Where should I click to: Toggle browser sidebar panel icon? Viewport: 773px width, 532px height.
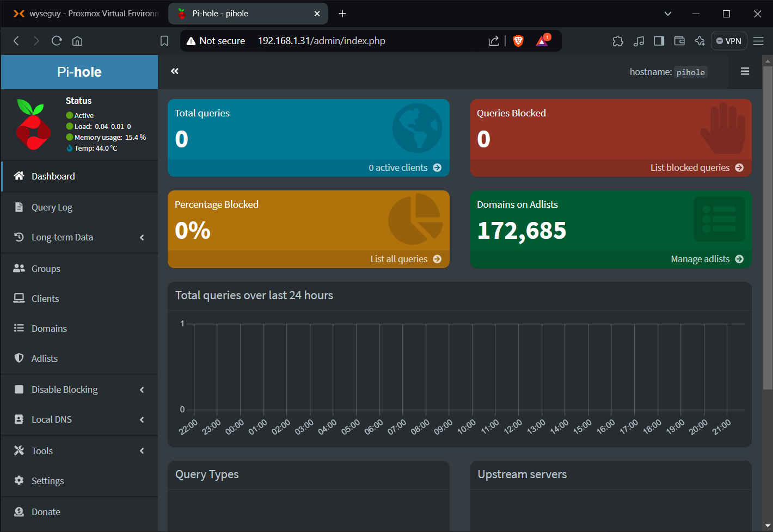[659, 41]
